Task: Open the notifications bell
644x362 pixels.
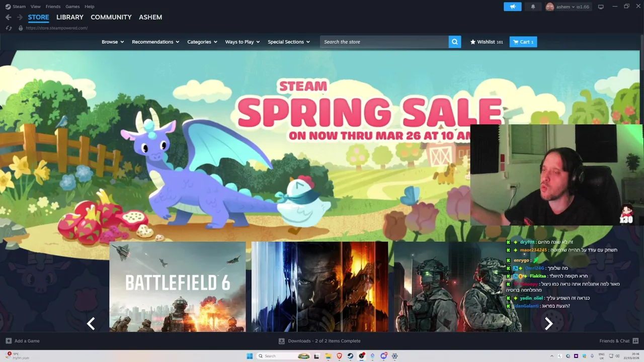Action: pyautogui.click(x=533, y=7)
